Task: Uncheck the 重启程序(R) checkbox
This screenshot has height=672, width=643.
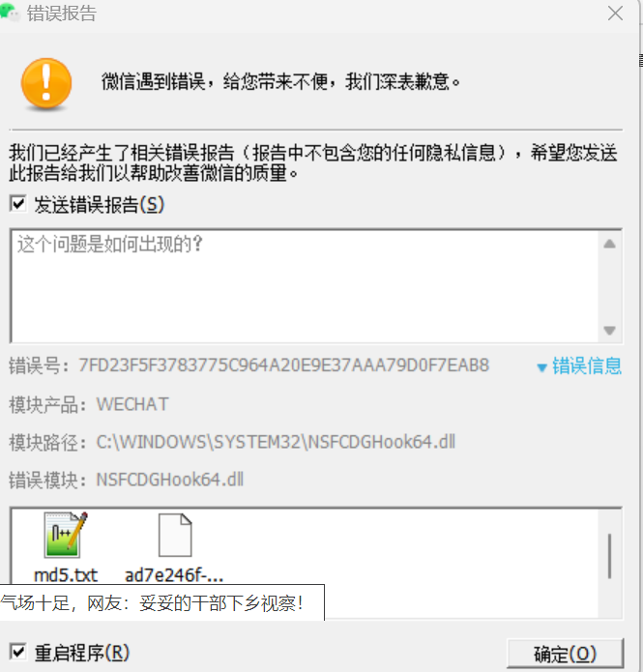Action: tap(18, 653)
